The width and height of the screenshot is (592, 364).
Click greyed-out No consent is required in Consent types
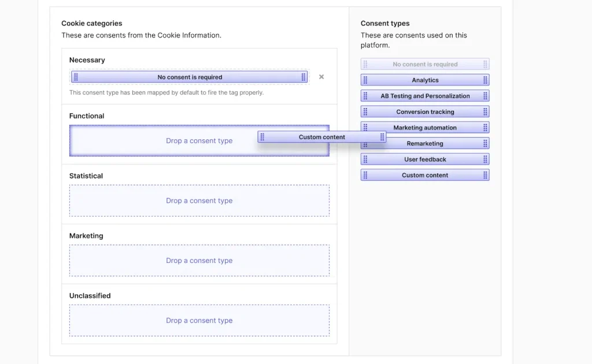click(425, 64)
